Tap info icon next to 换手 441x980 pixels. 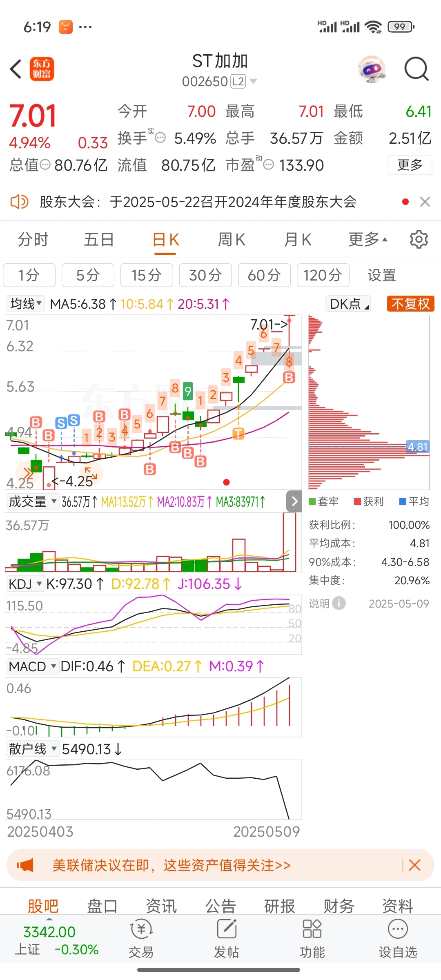160,138
